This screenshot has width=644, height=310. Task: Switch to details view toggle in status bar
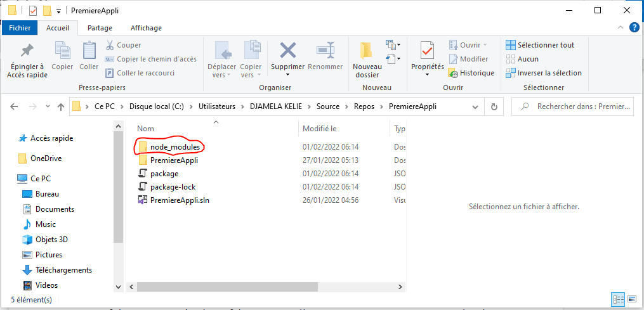(619, 299)
